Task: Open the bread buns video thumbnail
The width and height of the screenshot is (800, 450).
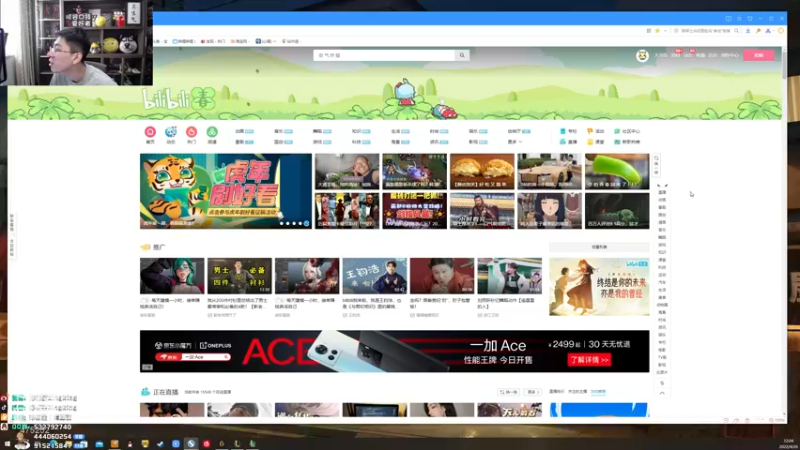Action: pyautogui.click(x=482, y=171)
